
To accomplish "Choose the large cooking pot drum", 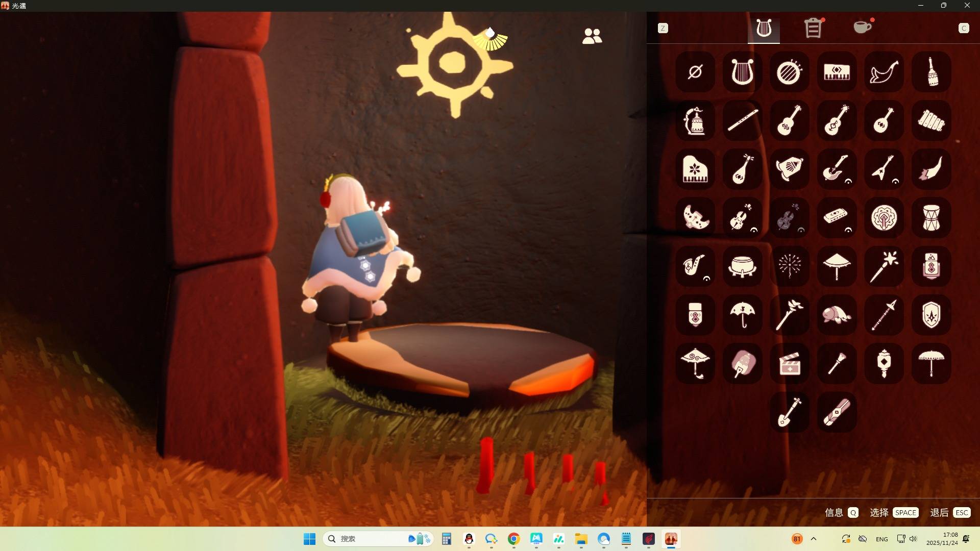I will point(742,266).
